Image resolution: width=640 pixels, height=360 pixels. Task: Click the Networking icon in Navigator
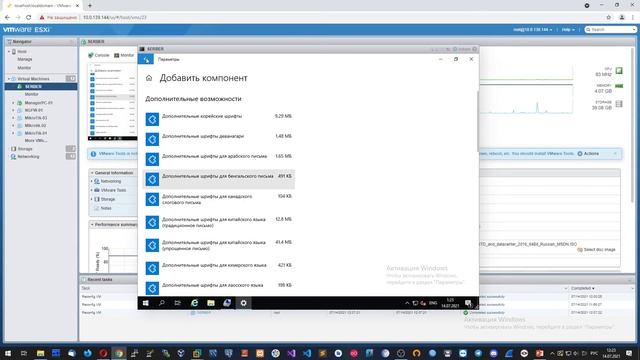[13, 157]
